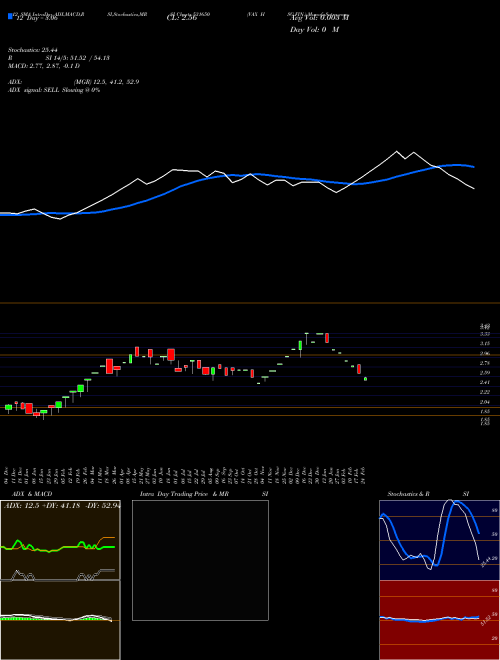Click the 'CL: 2.56' closing price label
Image resolution: width=500 pixels, height=660 pixels.
[x=182, y=18]
